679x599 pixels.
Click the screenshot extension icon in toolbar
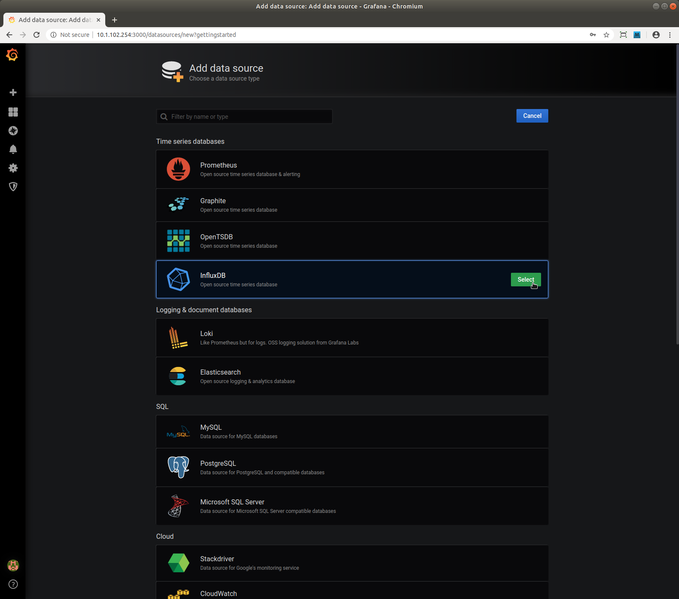pos(623,35)
